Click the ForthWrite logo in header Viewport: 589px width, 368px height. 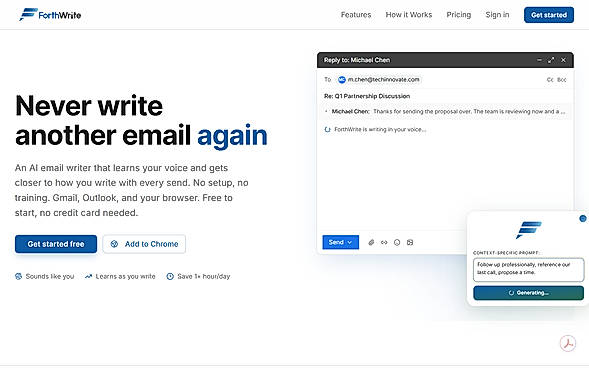point(50,15)
